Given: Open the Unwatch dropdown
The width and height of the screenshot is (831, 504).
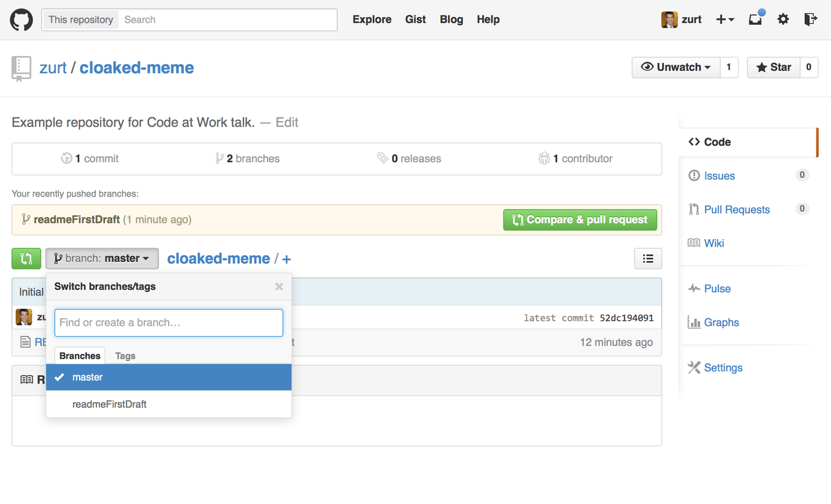Looking at the screenshot, I should click(676, 67).
